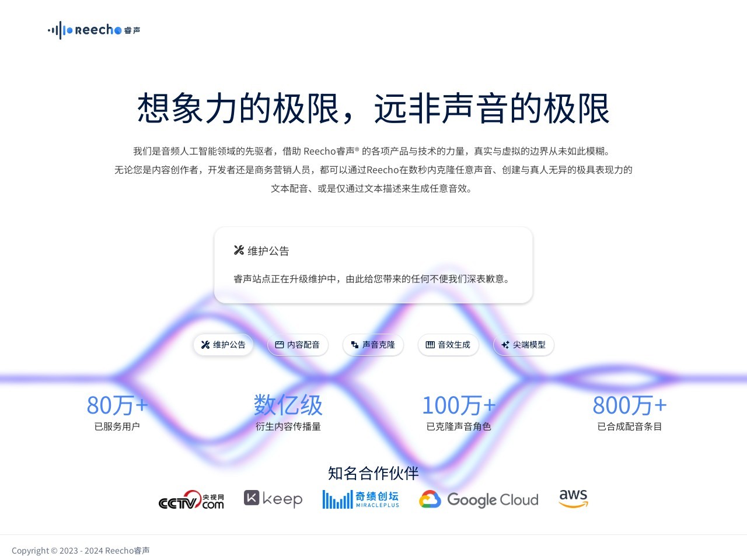This screenshot has width=747, height=560.
Task: Click the sparkle icon on 尖端模型 tab
Action: click(505, 345)
